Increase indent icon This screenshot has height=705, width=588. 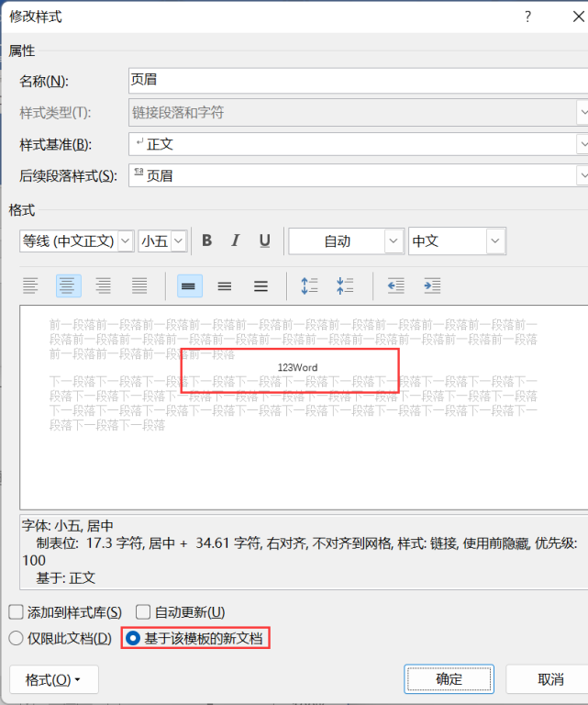pyautogui.click(x=432, y=286)
